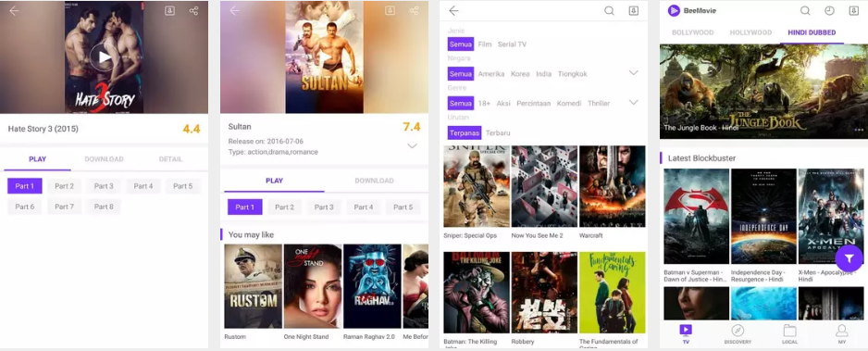Select the Hollywood tab
The width and height of the screenshot is (868, 351).
pyautogui.click(x=750, y=32)
